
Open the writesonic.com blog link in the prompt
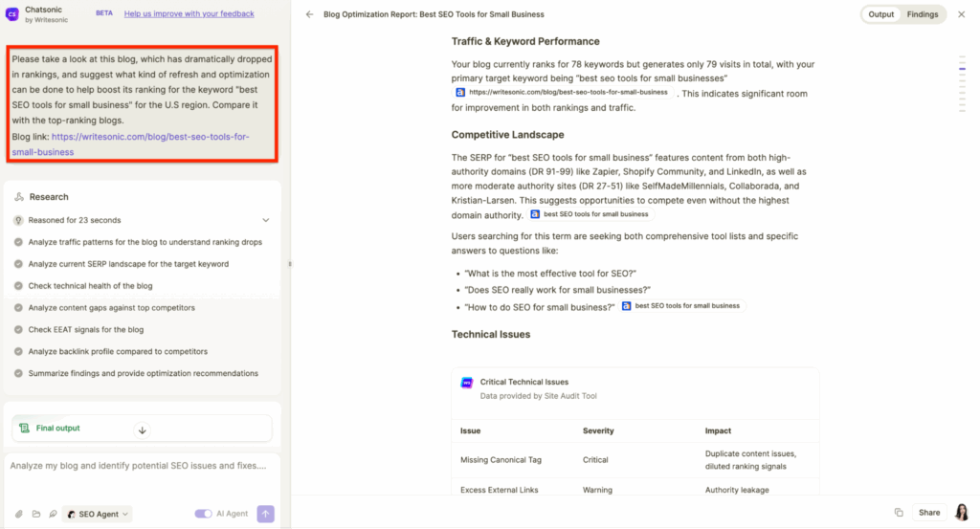[130, 144]
